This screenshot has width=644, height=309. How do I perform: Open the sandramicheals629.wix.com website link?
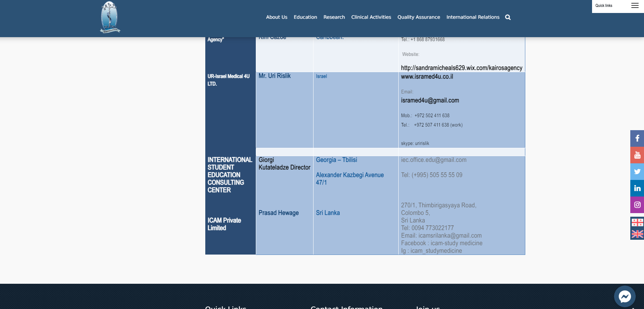click(x=461, y=68)
